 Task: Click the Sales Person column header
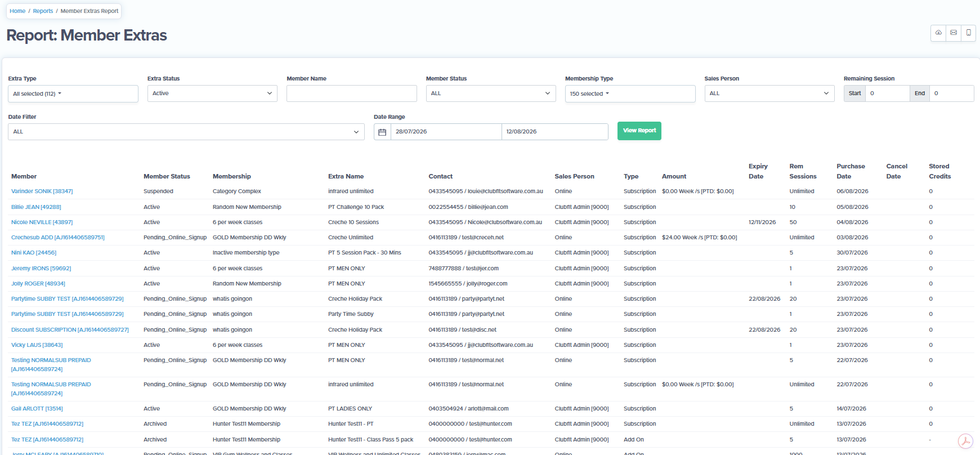pos(574,177)
